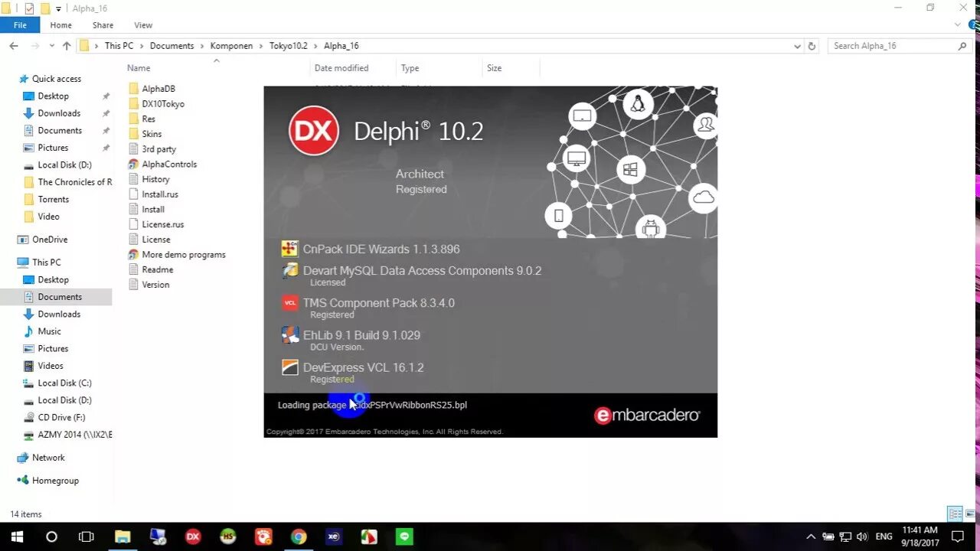Open Customize Quick Access Toolbar dropdown arrow
The image size is (980, 551).
click(x=58, y=9)
